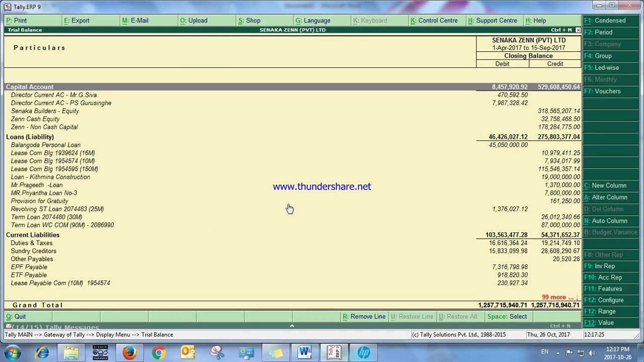Change the period with F2 Period
Image resolution: width=644 pixels, height=362 pixels.
(611, 32)
